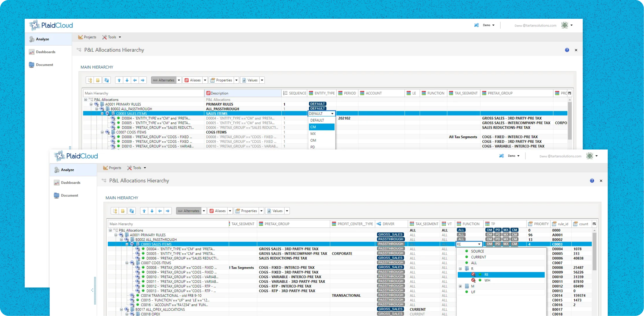Click add-folder icon in upper window toolbar
The height and width of the screenshot is (316, 644).
[x=98, y=80]
